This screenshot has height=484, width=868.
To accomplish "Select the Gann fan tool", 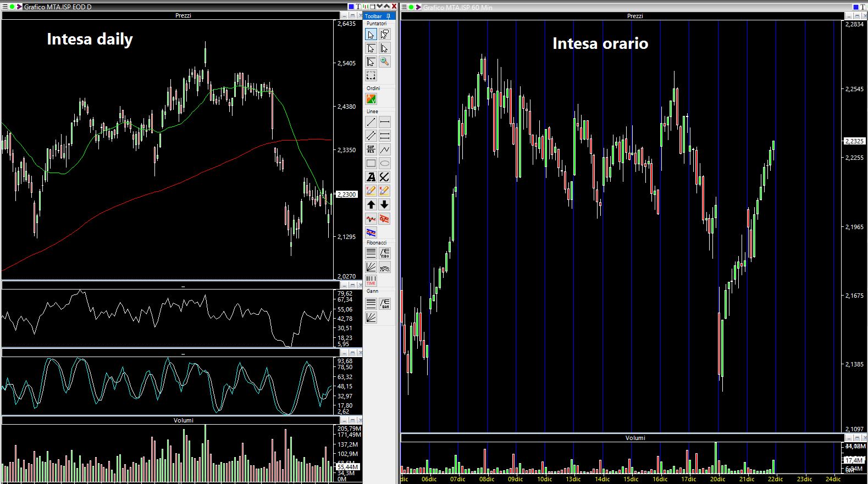I will (371, 317).
